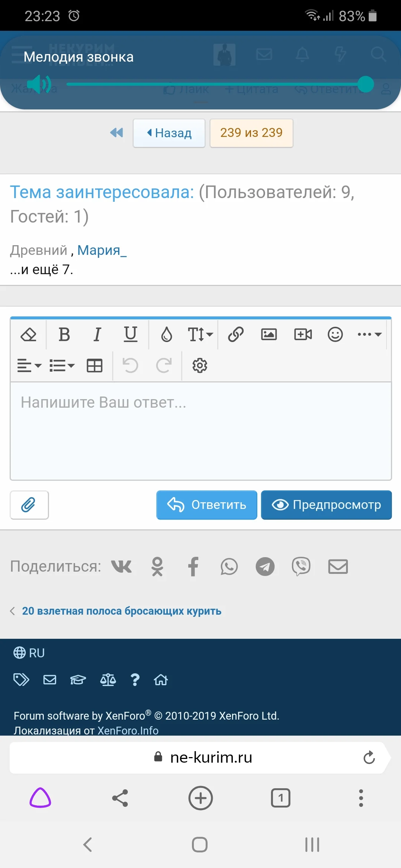
Task: Click the paperclip attach file button
Action: (x=29, y=505)
